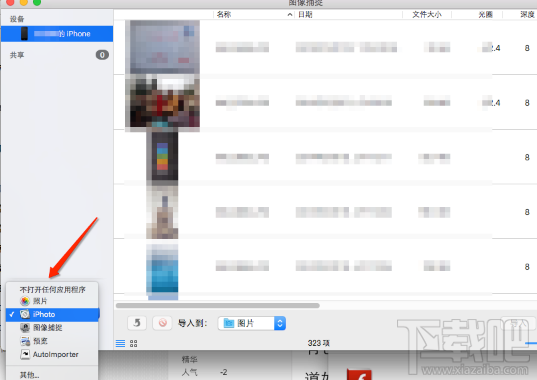The height and width of the screenshot is (380, 537).
Task: Click the iPhoto app icon in the menu
Action: 25,314
